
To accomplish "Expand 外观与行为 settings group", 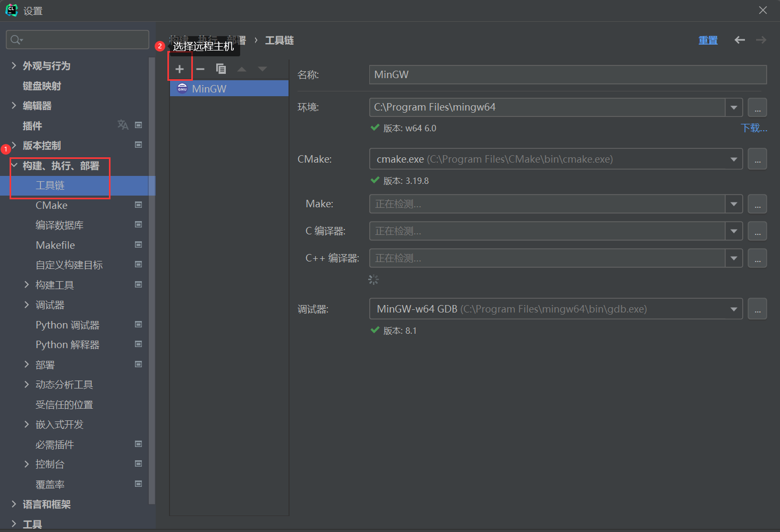I will pyautogui.click(x=14, y=65).
